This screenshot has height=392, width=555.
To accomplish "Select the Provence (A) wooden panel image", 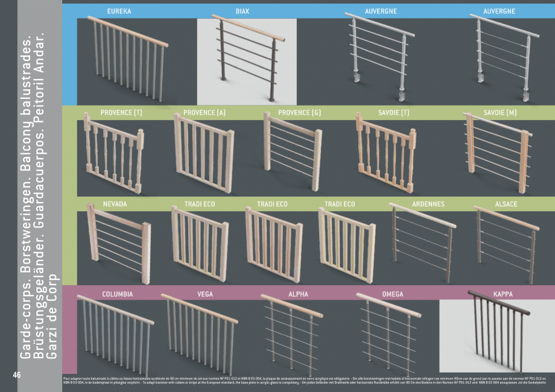I will pyautogui.click(x=203, y=155).
